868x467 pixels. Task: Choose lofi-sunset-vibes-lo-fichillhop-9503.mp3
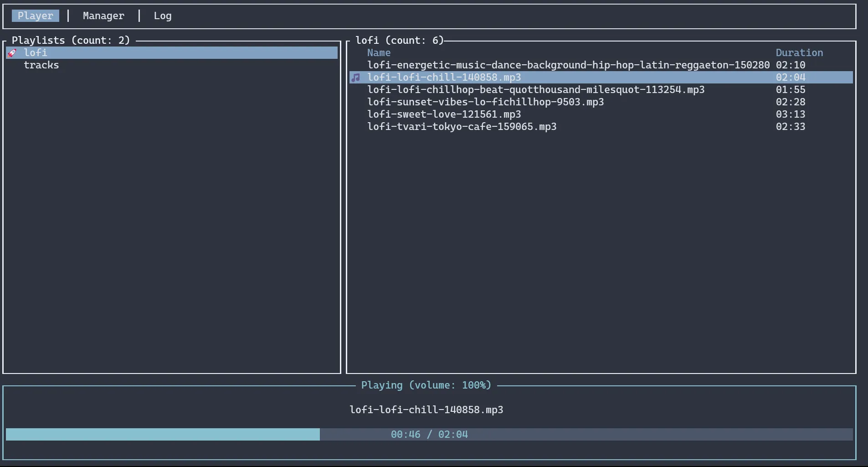pos(486,102)
